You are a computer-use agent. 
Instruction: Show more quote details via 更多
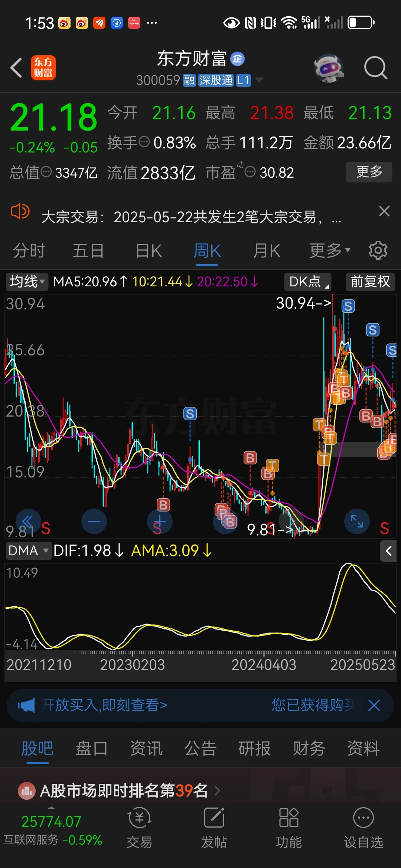[x=369, y=172]
